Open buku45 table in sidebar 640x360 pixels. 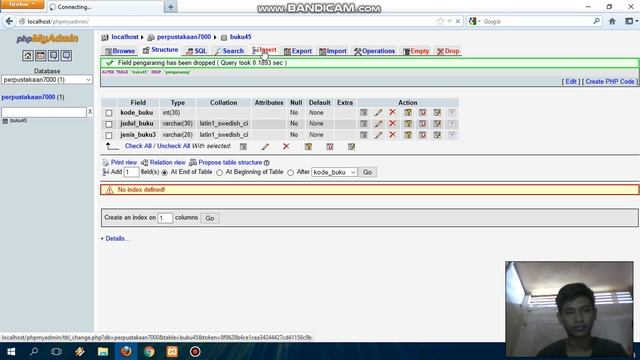[x=18, y=121]
